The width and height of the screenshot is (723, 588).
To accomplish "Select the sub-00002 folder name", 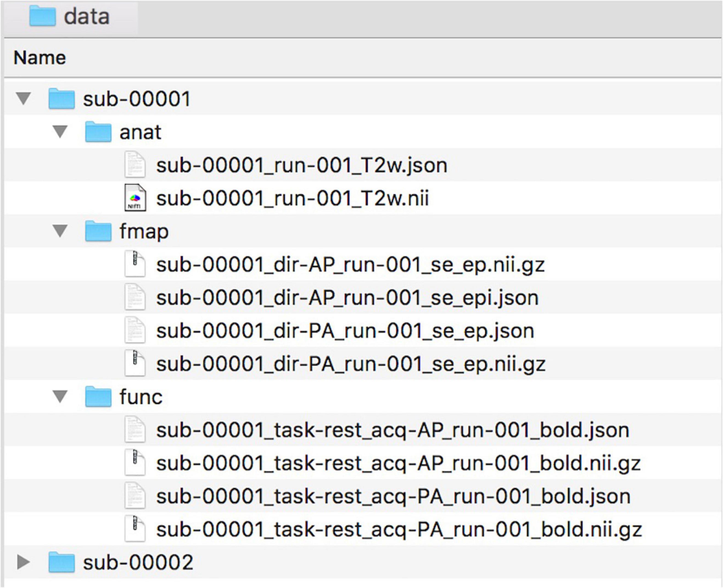I will [138, 562].
